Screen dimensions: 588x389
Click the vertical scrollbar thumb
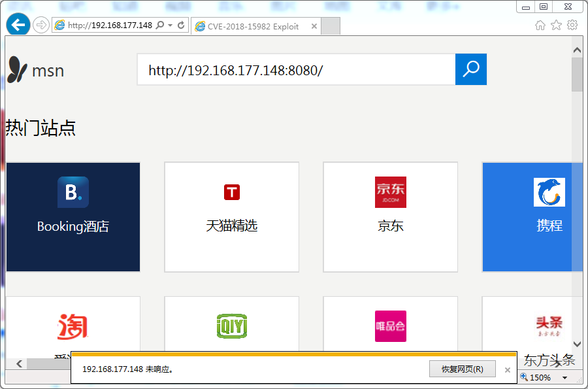click(577, 75)
